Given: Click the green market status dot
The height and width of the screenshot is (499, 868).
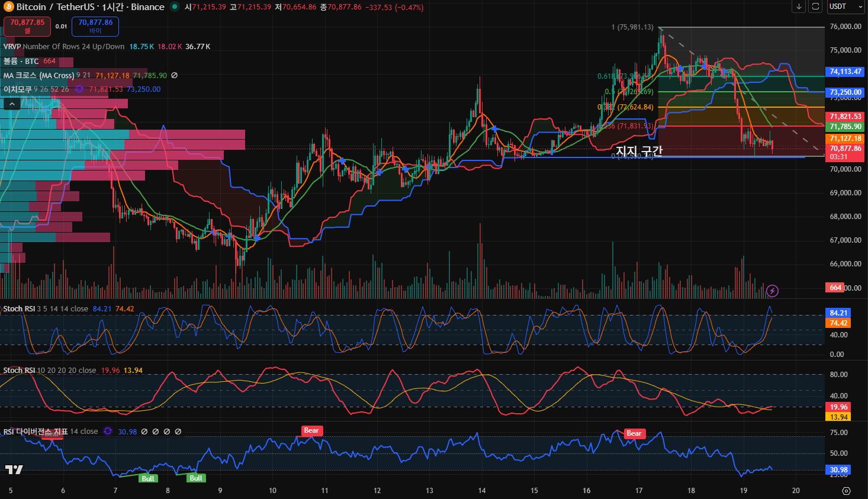Looking at the screenshot, I should (x=175, y=7).
